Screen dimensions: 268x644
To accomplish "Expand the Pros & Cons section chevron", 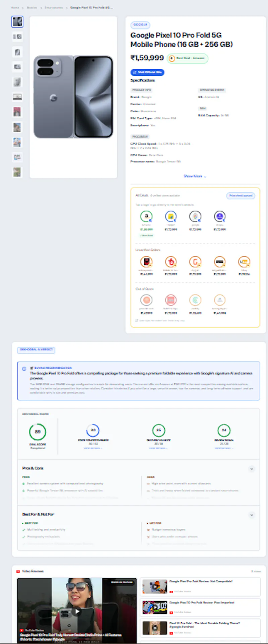I will click(252, 469).
